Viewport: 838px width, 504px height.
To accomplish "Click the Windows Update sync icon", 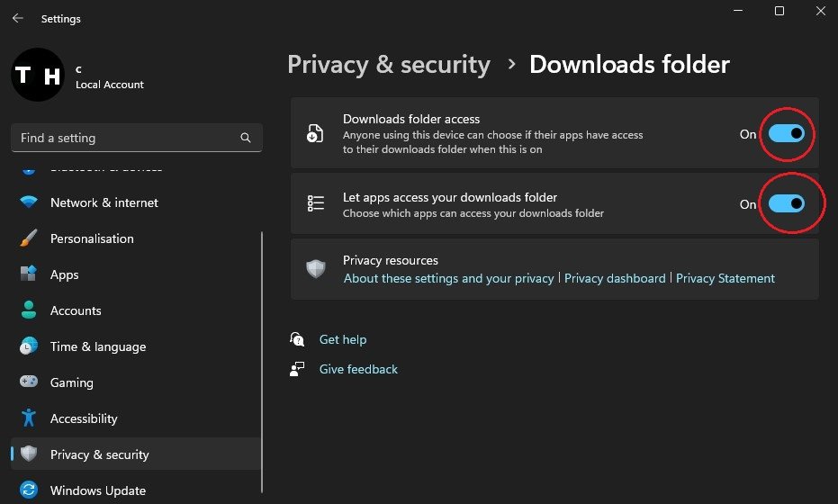I will pos(29,490).
